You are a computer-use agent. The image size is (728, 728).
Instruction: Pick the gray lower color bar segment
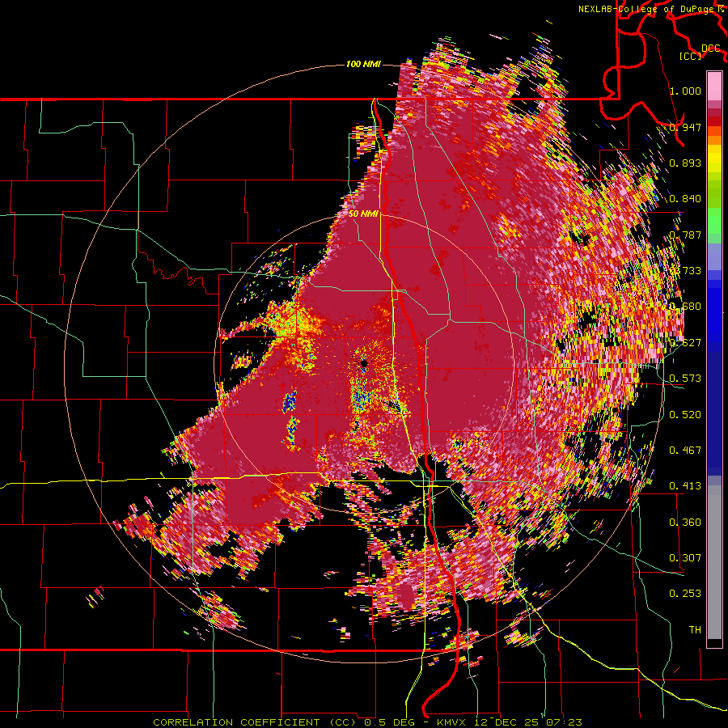coord(714,562)
